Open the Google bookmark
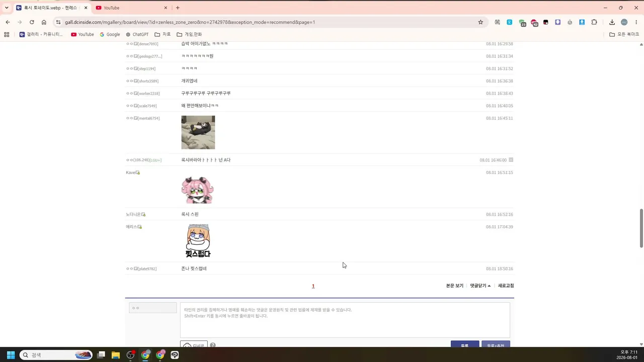The height and width of the screenshot is (362, 644). tap(110, 34)
